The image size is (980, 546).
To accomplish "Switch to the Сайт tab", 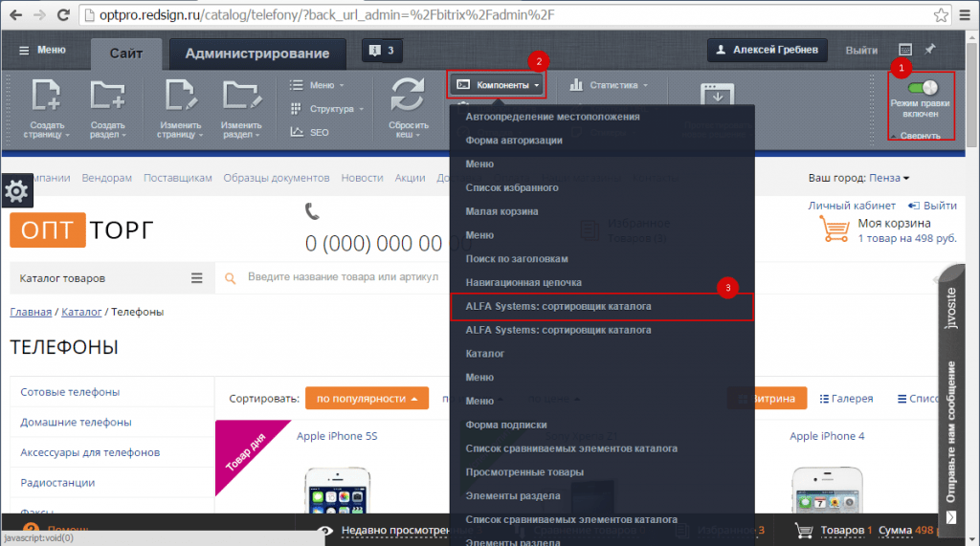I will (126, 54).
